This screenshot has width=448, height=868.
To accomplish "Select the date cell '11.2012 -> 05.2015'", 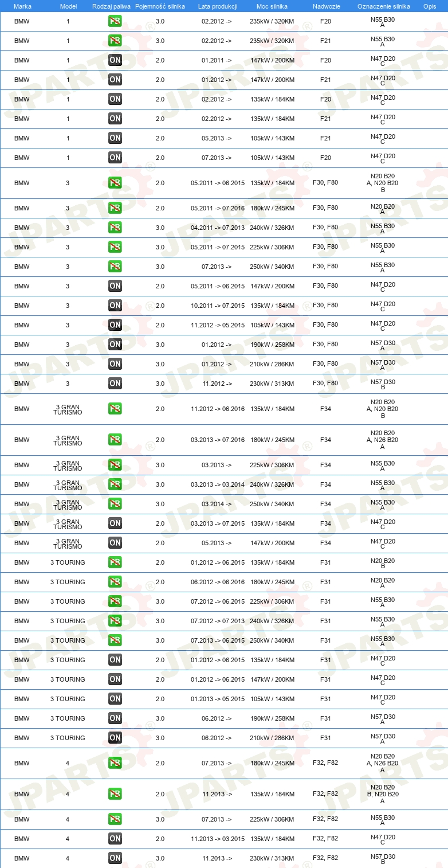I will click(218, 325).
